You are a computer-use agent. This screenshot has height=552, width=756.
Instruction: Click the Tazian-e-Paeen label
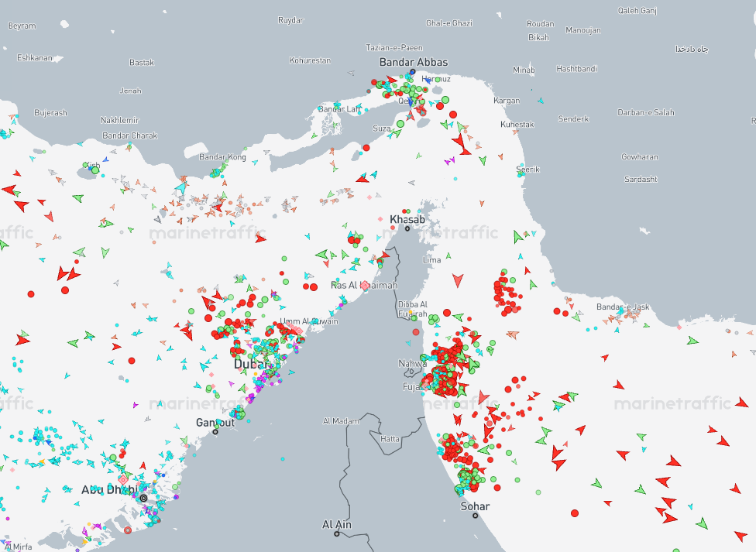click(x=394, y=48)
